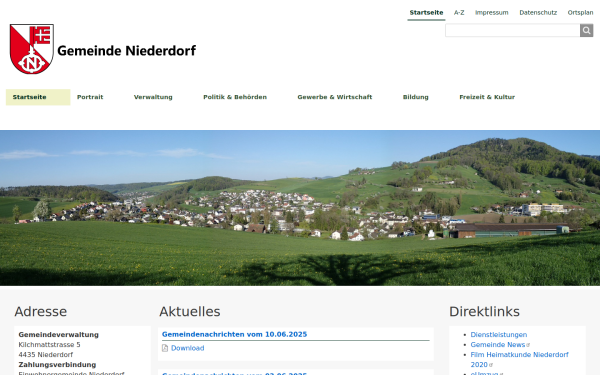Click the 4435 Niederdorf address line
The image size is (600, 375).
(46, 354)
